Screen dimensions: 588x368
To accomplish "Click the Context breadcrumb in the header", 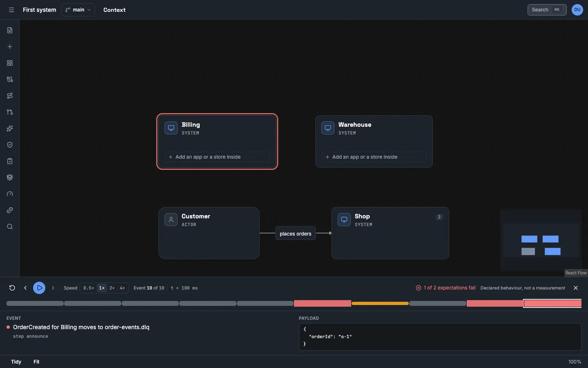I will (114, 10).
